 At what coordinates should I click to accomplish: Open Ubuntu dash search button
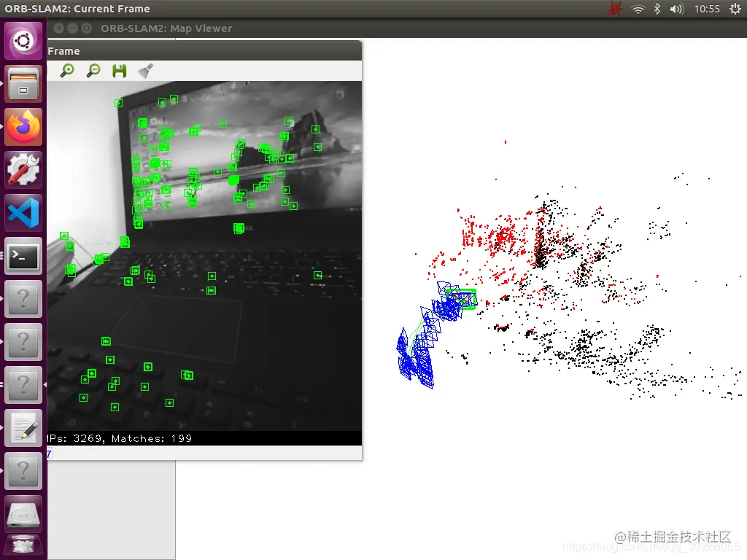23,41
